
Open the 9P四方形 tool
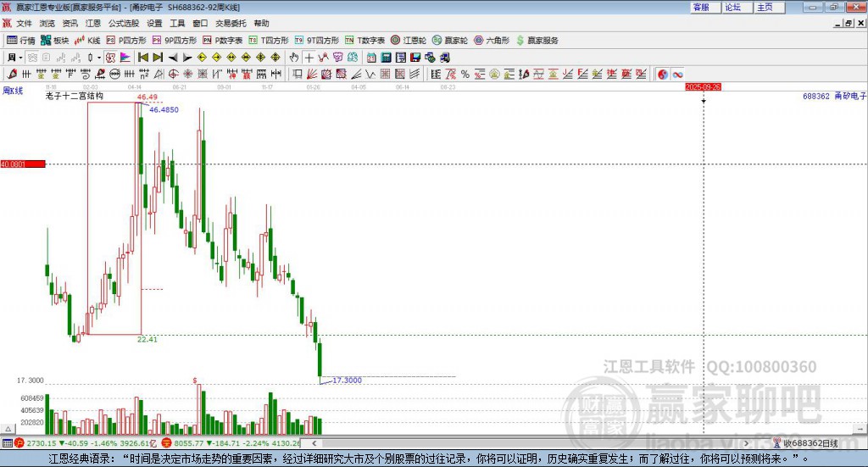pyautogui.click(x=175, y=41)
